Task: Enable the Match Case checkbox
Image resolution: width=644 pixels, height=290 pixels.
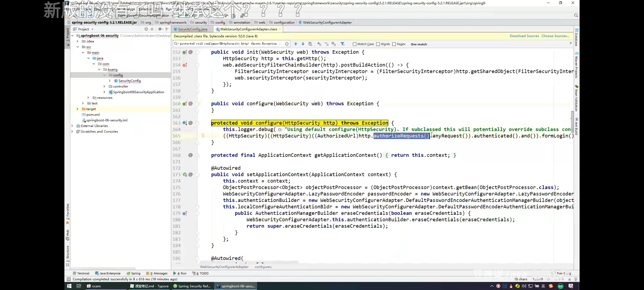Action: tap(354, 44)
